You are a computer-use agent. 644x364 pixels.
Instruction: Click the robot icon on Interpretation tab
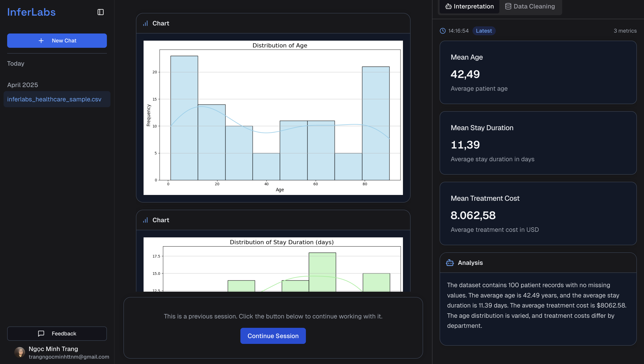[x=448, y=6]
